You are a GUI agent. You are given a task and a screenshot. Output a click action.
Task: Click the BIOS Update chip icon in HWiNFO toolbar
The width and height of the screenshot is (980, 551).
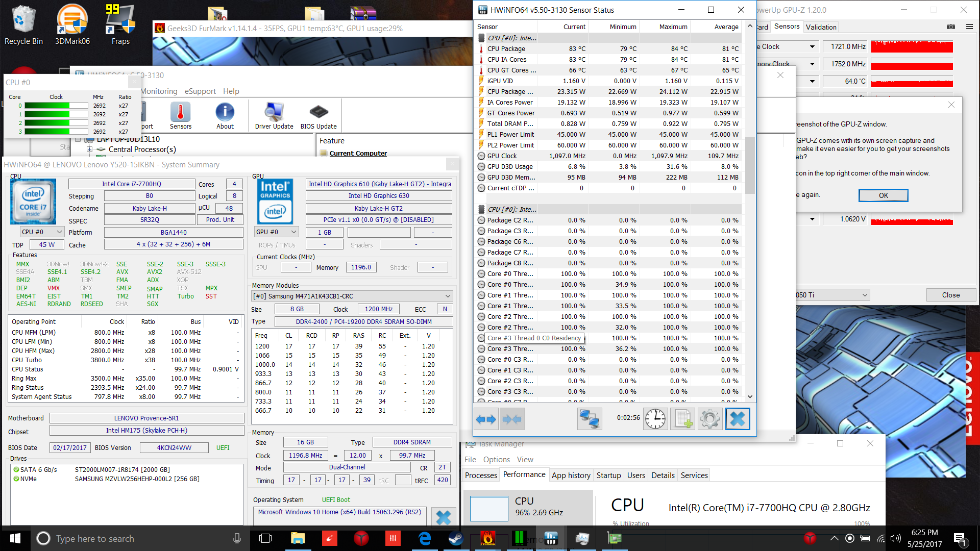pos(318,116)
